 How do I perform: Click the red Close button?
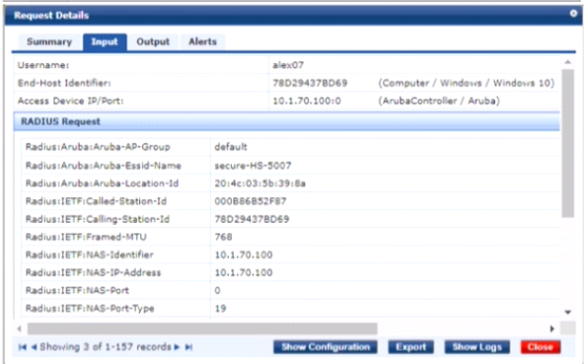(541, 347)
